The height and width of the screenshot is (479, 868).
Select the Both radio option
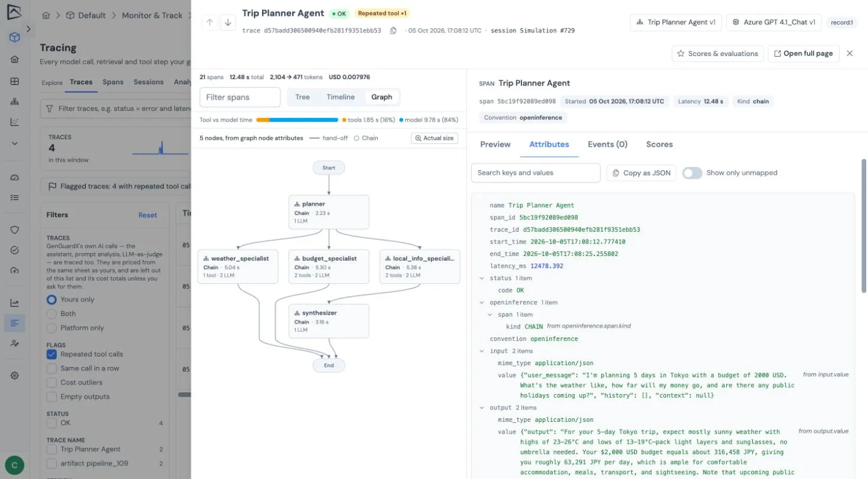[51, 314]
